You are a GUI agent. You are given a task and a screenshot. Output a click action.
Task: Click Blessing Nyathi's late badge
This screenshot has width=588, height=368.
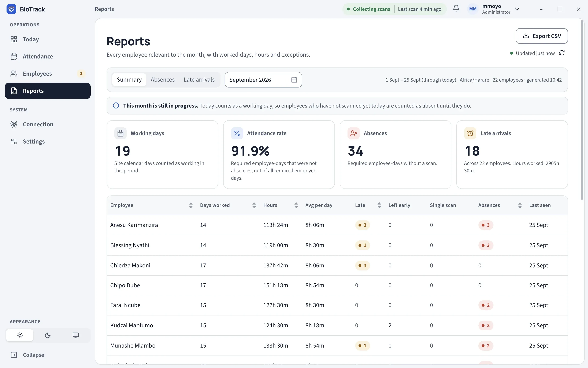pos(362,245)
